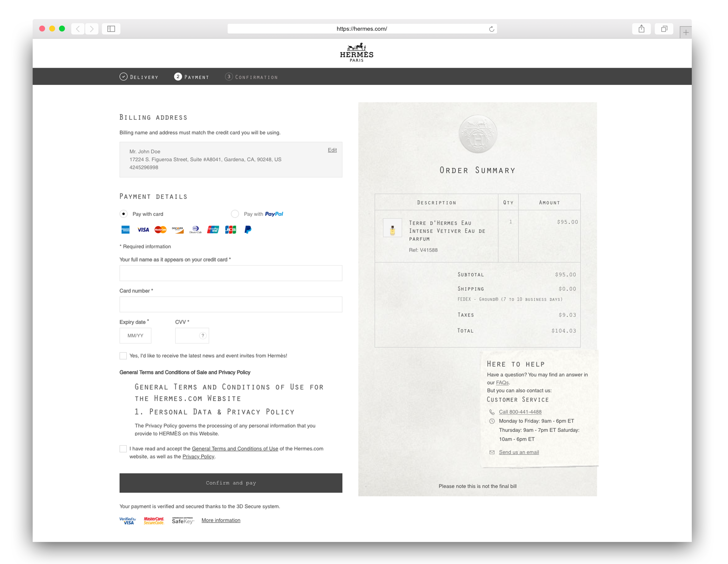Open the browser share icon
Viewport: 728px width, 564px height.
[x=641, y=29]
